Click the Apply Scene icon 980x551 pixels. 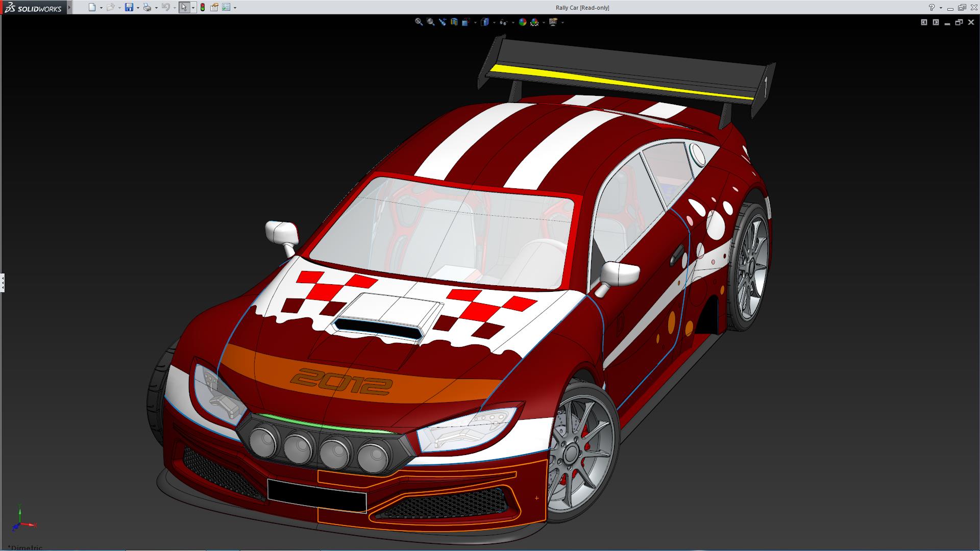click(534, 22)
